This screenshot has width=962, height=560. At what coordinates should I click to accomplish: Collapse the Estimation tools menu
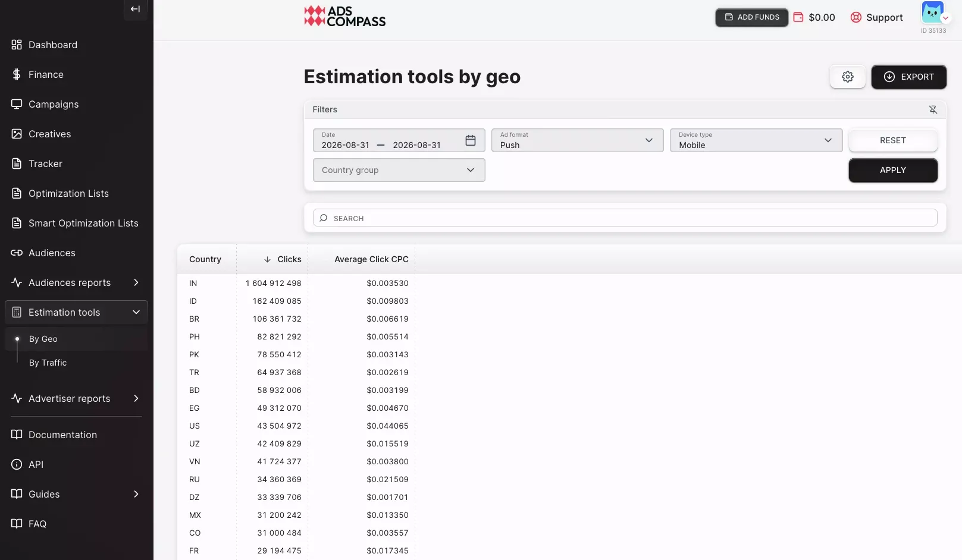point(136,312)
